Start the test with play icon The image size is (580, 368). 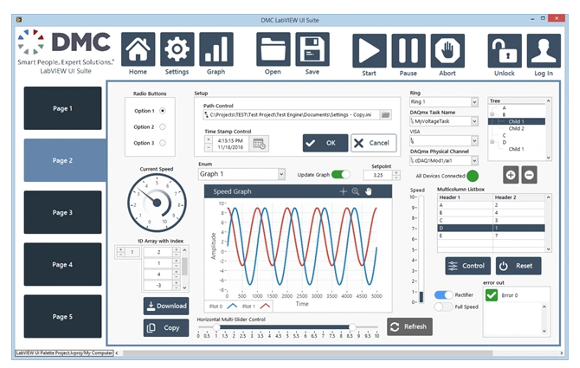coord(369,51)
